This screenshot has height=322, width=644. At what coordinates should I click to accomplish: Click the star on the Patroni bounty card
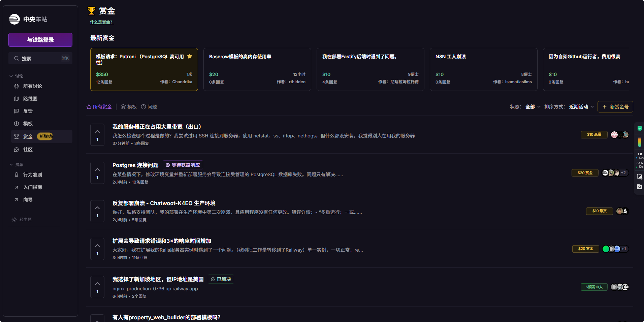190,57
